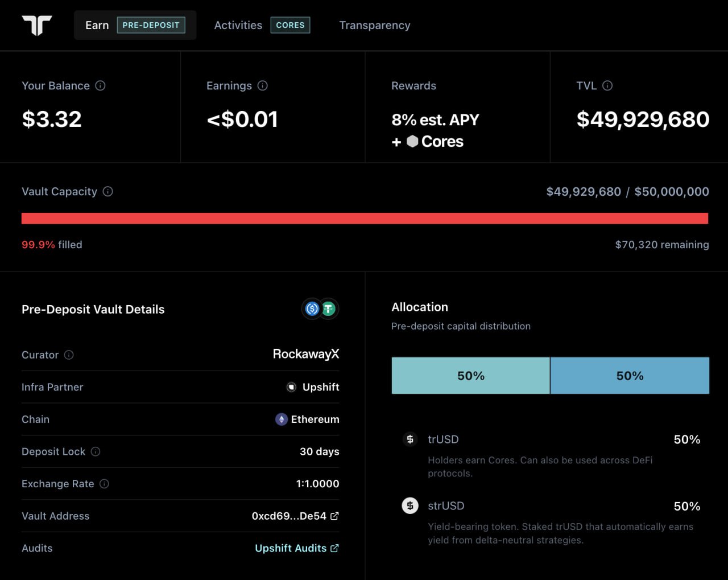Click the Exchange Rate info icon
This screenshot has height=580, width=728.
104,484
